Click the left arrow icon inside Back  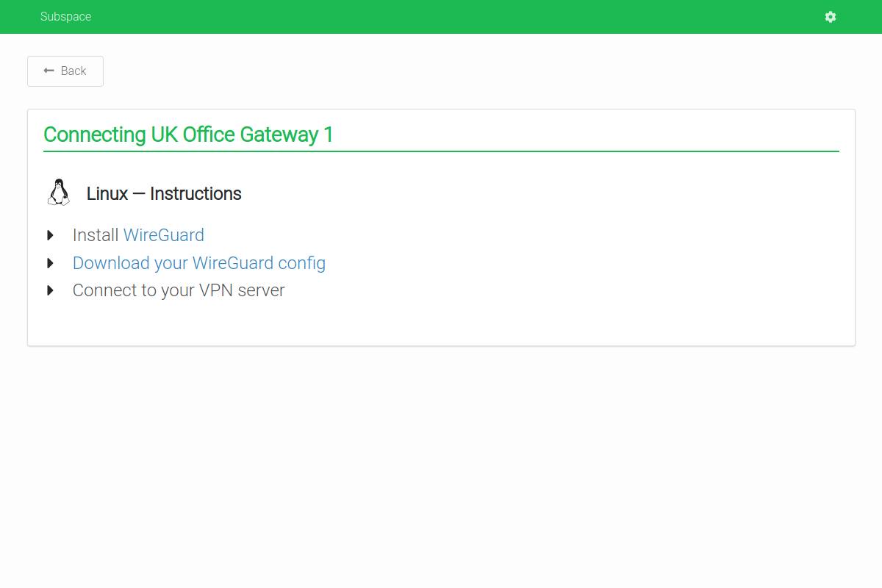point(49,71)
